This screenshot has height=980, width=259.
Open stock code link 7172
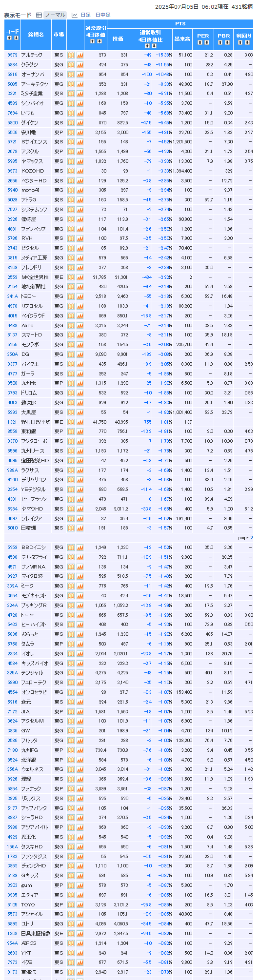(x=12, y=712)
